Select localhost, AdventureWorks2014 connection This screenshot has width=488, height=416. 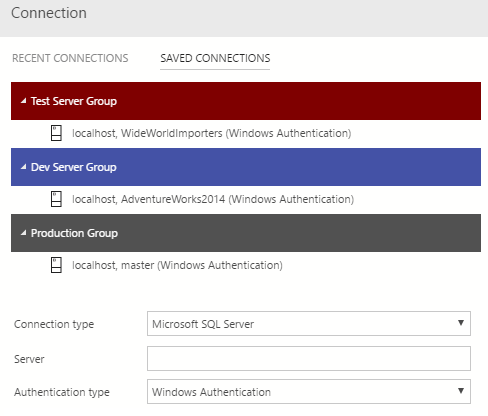[213, 199]
